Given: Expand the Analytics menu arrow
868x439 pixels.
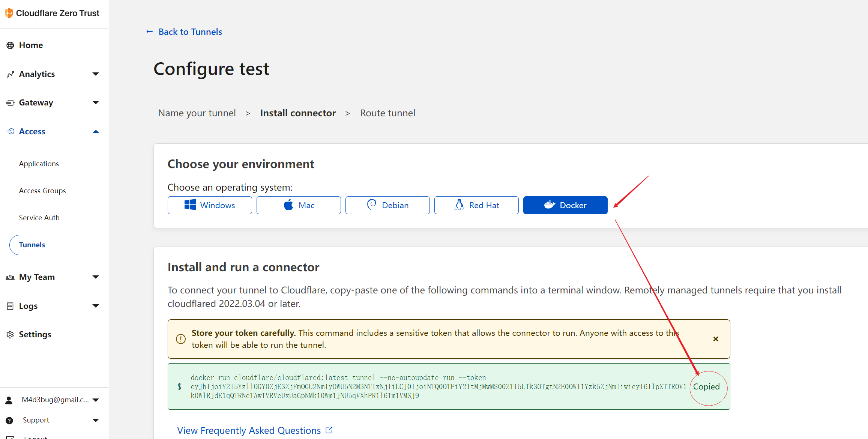Looking at the screenshot, I should 96,74.
